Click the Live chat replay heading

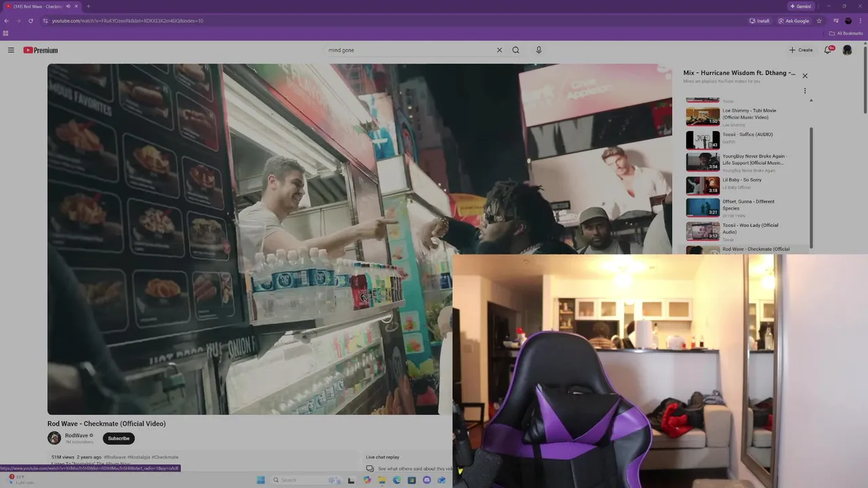pos(382,457)
